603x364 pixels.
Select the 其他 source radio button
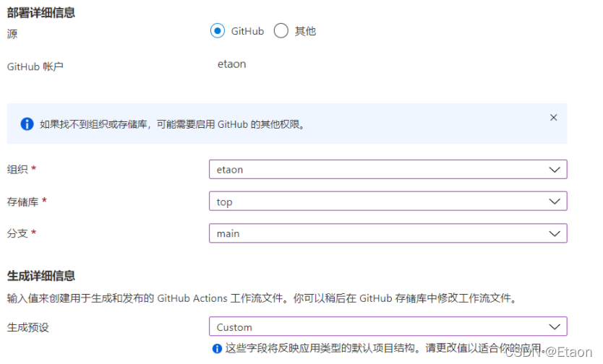[281, 31]
